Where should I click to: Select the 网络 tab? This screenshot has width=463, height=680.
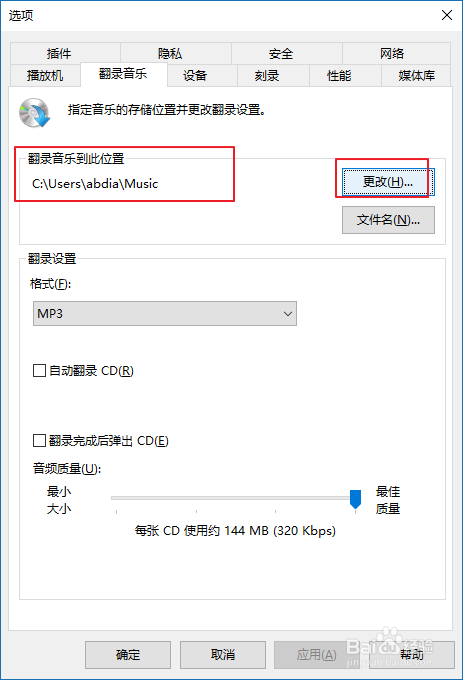pos(392,53)
